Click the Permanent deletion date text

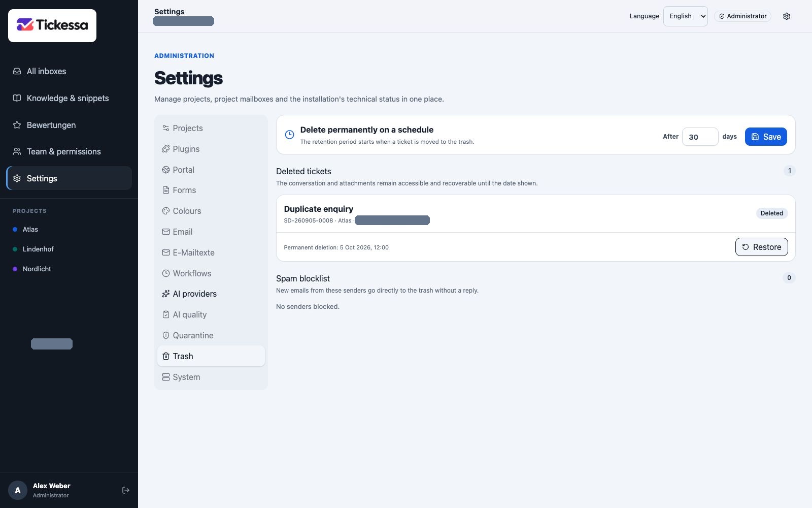(336, 247)
